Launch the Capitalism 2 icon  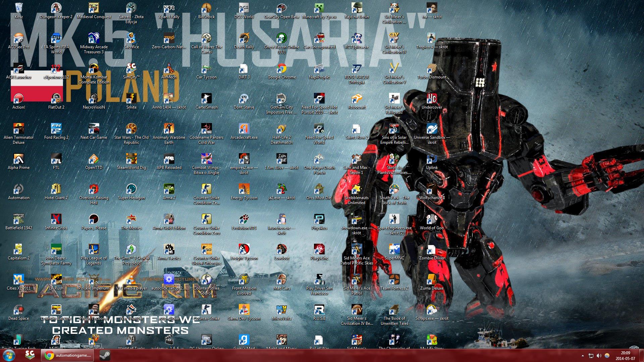click(19, 252)
